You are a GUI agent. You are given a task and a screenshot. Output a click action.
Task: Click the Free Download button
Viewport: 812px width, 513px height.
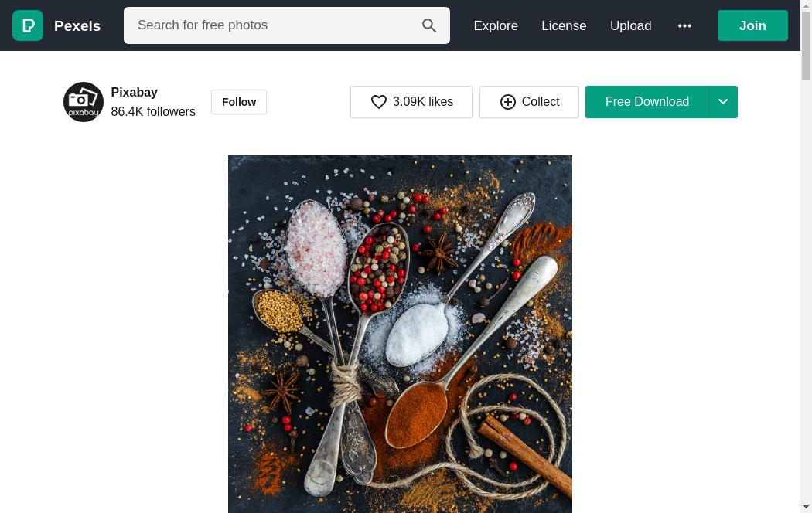[x=647, y=102]
